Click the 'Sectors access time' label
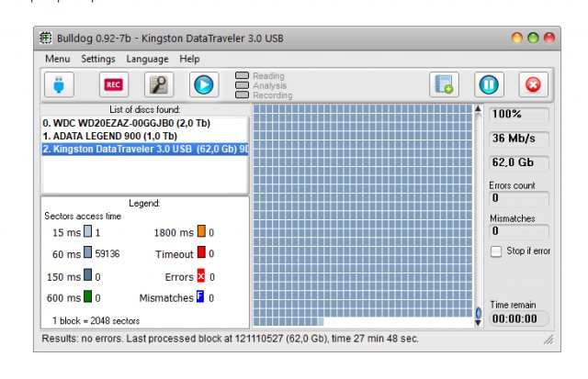 [x=83, y=216]
